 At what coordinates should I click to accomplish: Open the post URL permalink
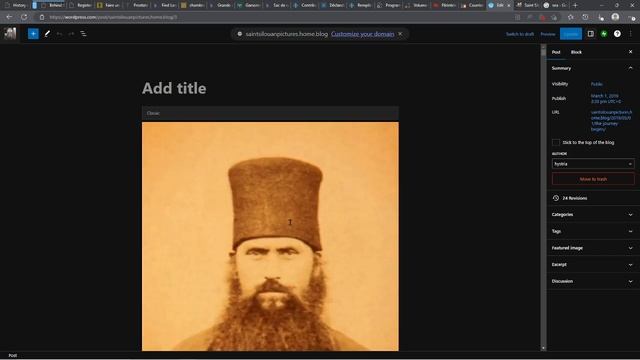coord(611,120)
